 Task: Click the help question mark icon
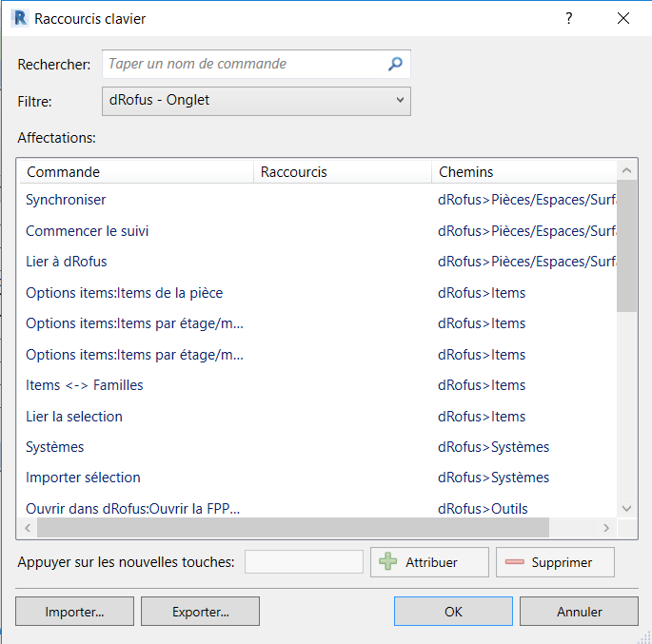tap(569, 18)
